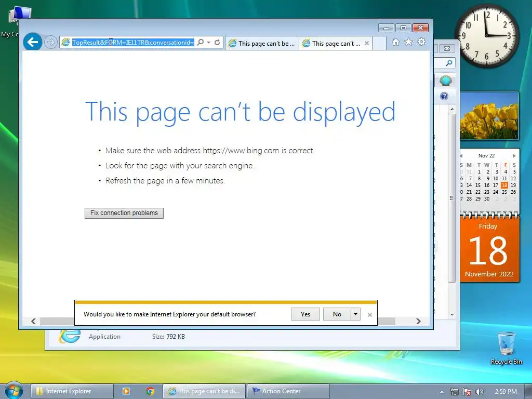The width and height of the screenshot is (532, 399).
Task: Go to previous month in calendar gadget
Action: click(x=461, y=156)
